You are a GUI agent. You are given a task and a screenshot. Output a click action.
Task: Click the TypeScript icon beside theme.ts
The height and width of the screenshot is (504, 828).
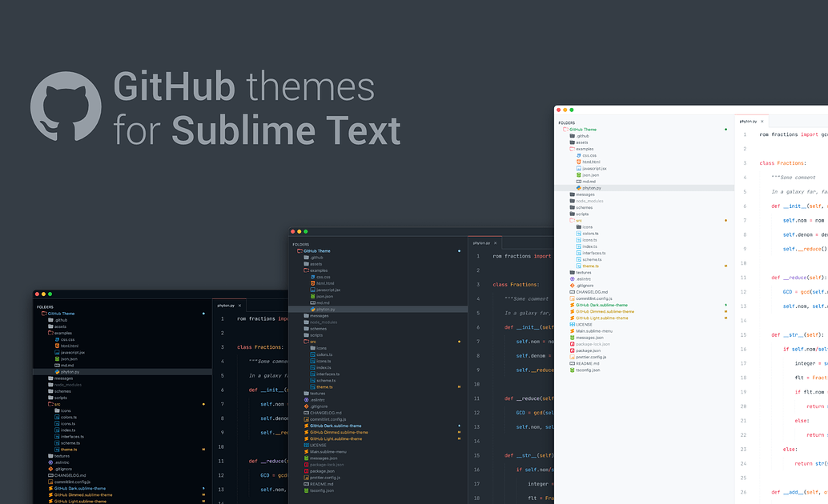[578, 266]
